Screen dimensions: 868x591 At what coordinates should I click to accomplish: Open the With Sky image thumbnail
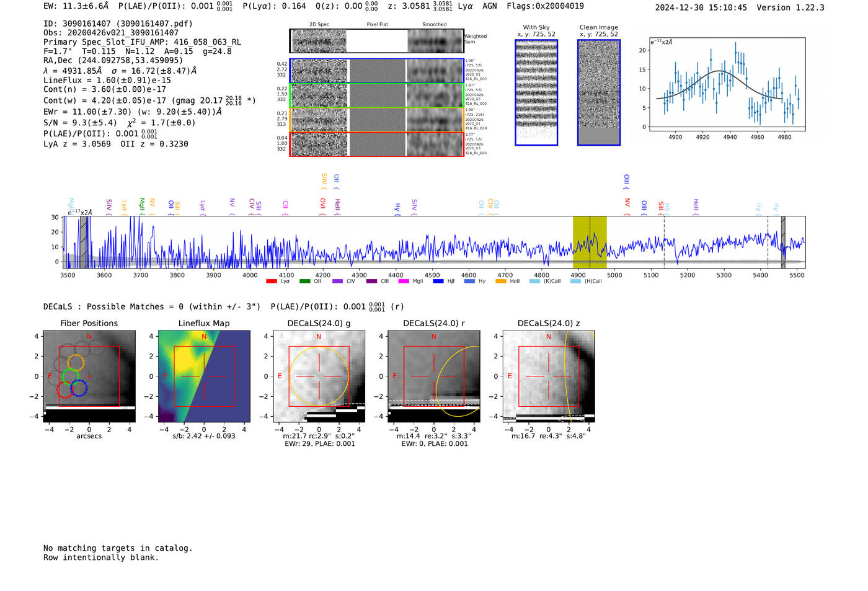(536, 92)
